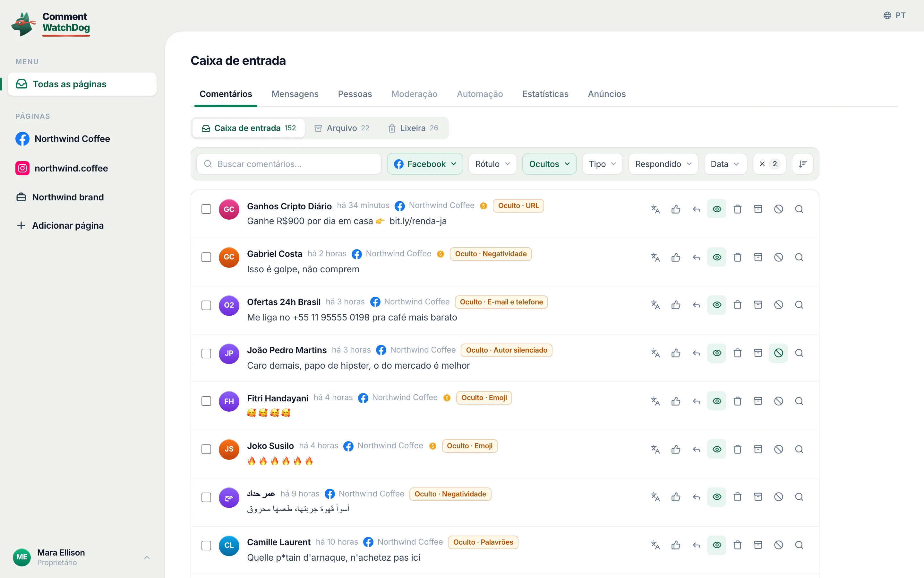
Task: Check the João Pedro Martins row checkbox
Action: click(x=206, y=354)
